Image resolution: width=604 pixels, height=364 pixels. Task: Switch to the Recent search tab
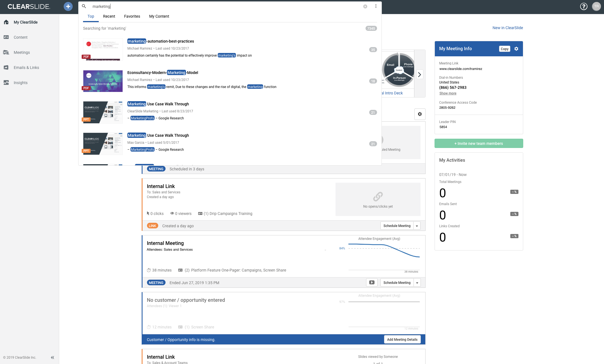pyautogui.click(x=109, y=16)
